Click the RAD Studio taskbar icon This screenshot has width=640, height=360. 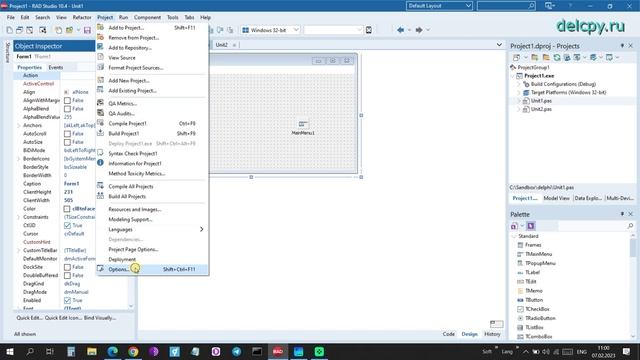[278, 351]
